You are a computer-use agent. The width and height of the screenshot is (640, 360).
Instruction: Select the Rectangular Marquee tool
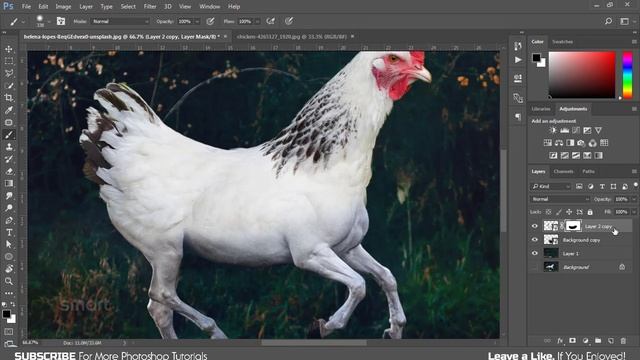point(9,61)
